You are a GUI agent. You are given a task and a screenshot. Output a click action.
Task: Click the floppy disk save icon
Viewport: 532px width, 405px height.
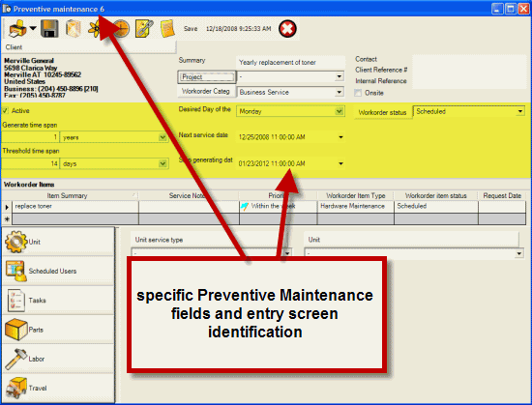click(x=49, y=28)
